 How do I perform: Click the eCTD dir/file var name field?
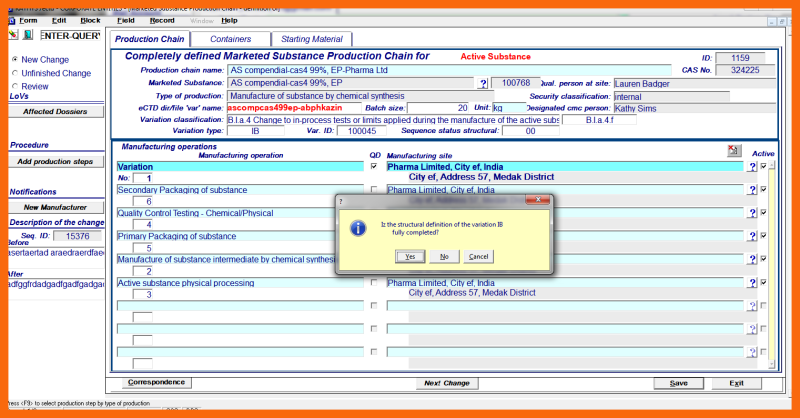pyautogui.click(x=294, y=108)
